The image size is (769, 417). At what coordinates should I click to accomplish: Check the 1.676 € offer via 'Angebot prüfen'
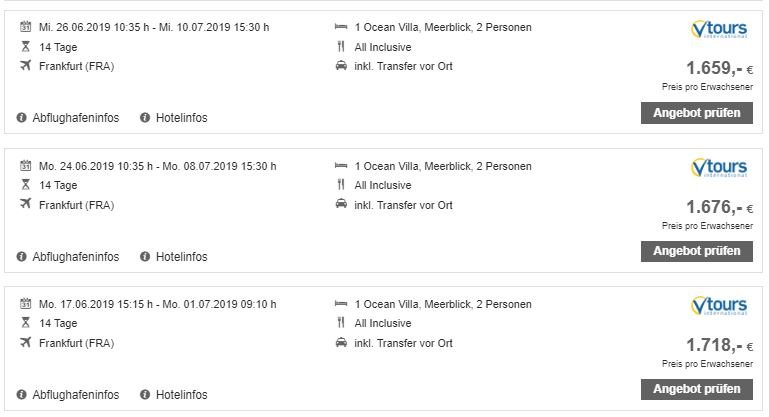[697, 251]
